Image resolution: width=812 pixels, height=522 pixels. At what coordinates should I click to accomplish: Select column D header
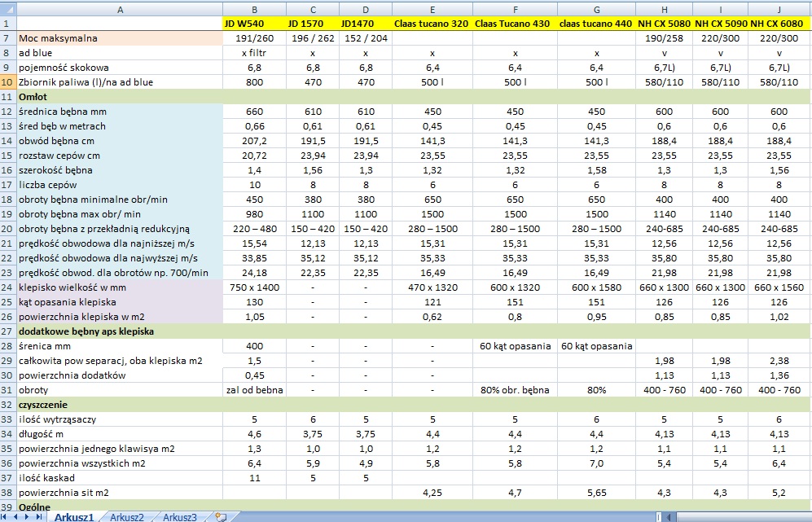coord(366,9)
